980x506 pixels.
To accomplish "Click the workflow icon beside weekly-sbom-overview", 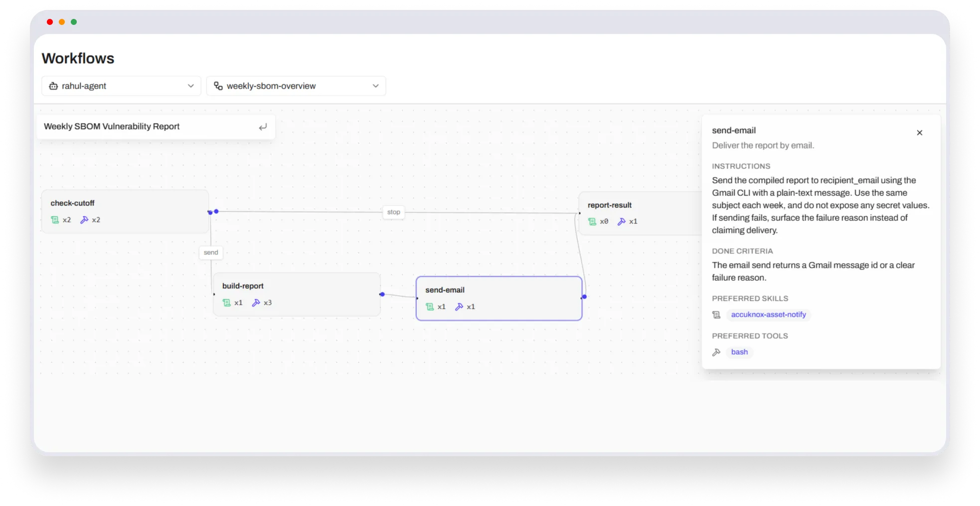I will tap(218, 86).
